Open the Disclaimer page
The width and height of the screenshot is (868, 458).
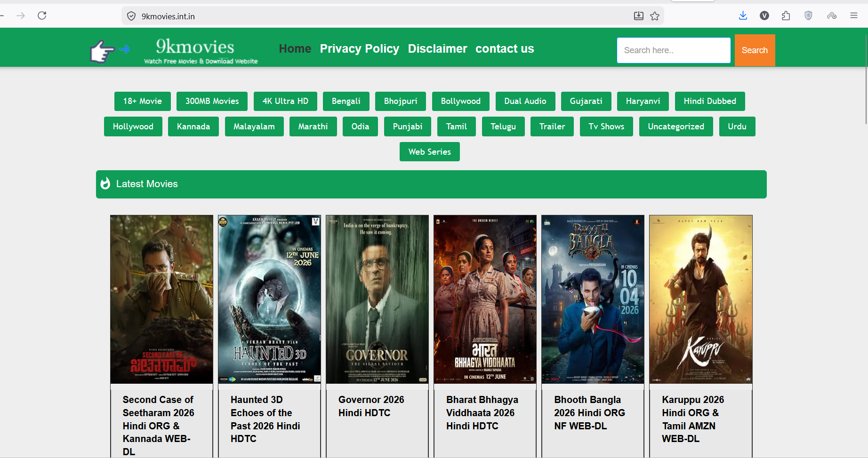coord(438,48)
